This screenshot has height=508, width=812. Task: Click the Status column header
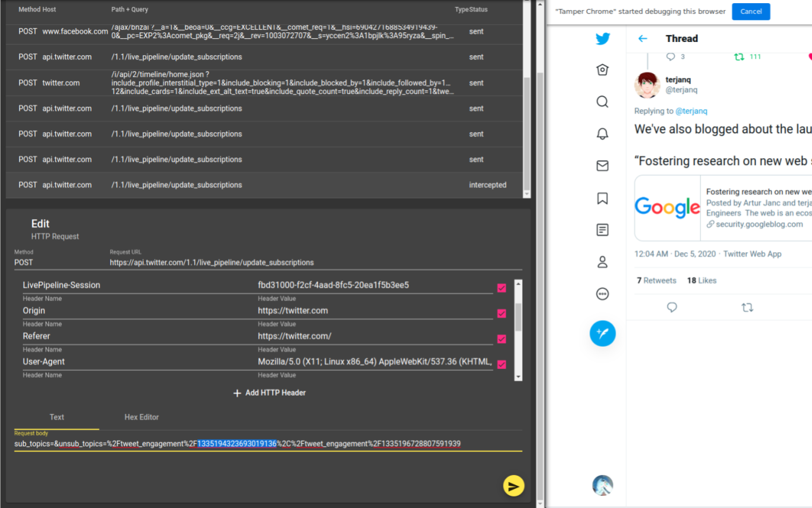[x=478, y=10]
